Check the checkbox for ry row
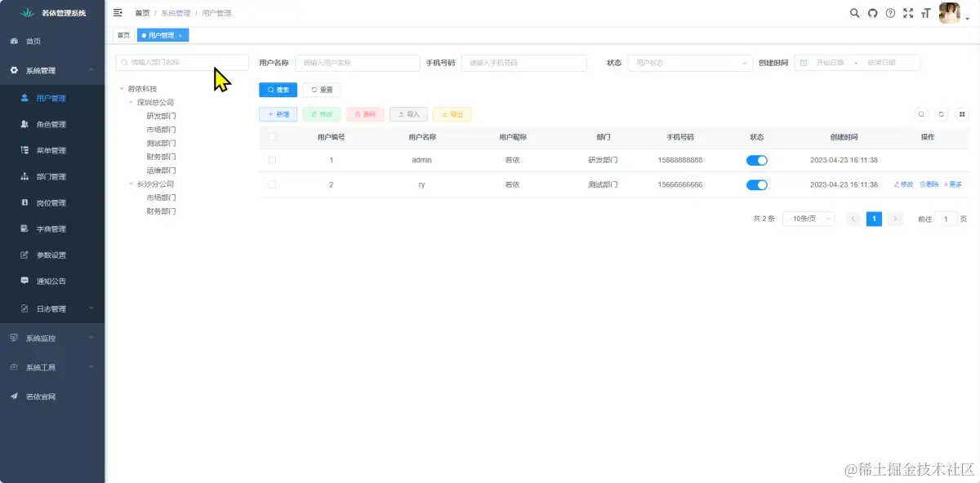Image resolution: width=980 pixels, height=483 pixels. tap(272, 185)
